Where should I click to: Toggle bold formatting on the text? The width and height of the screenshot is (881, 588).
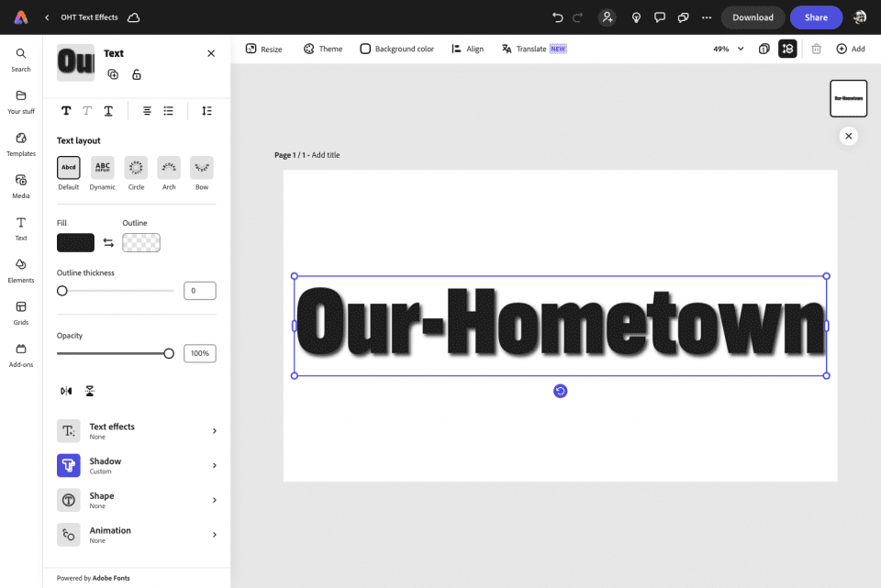pos(65,110)
